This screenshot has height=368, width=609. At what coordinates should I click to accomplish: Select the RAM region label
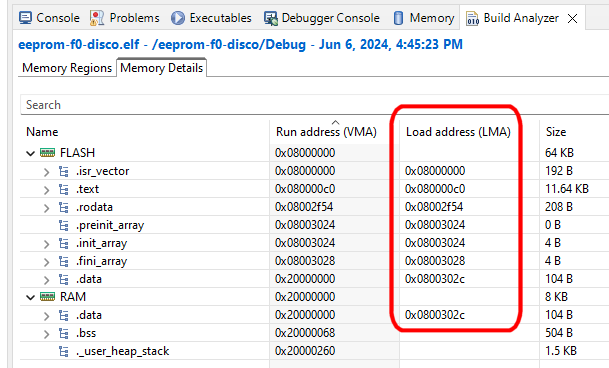73,297
